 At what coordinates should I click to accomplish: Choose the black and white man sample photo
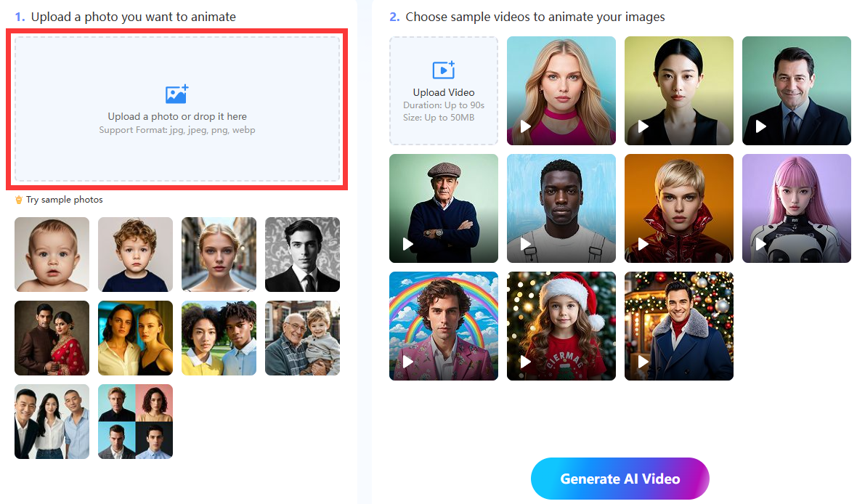tap(302, 254)
